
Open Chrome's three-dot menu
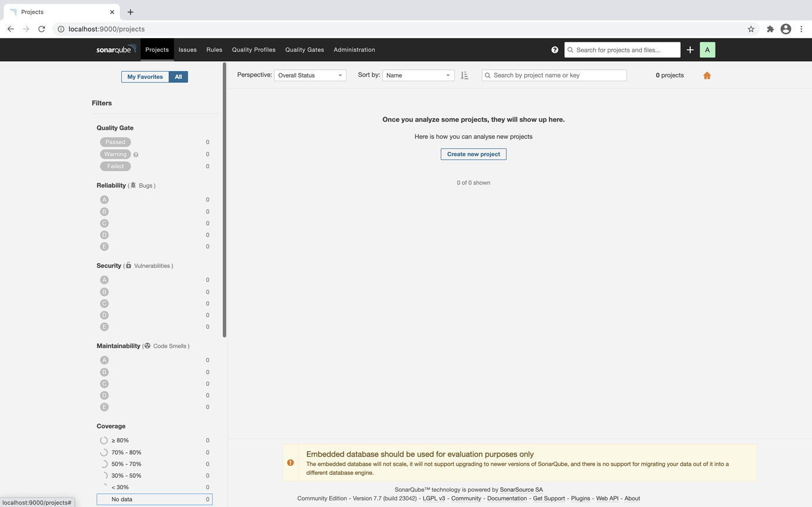pyautogui.click(x=801, y=28)
